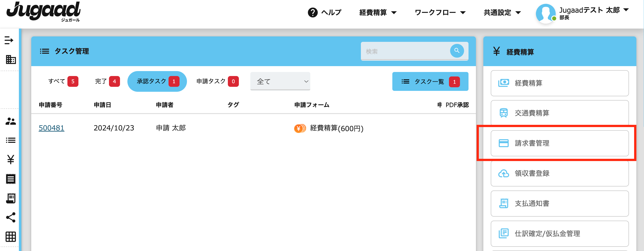Open the yen icon in sidebar

[x=11, y=159]
